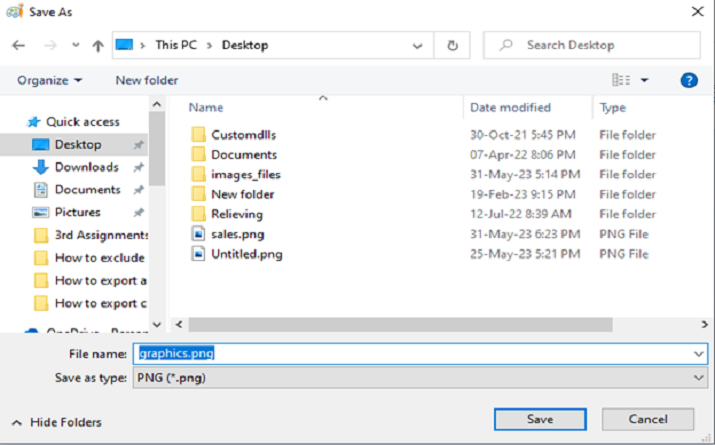Click the Back navigation arrow
Screen dimensions: 715x445
pyautogui.click(x=19, y=45)
